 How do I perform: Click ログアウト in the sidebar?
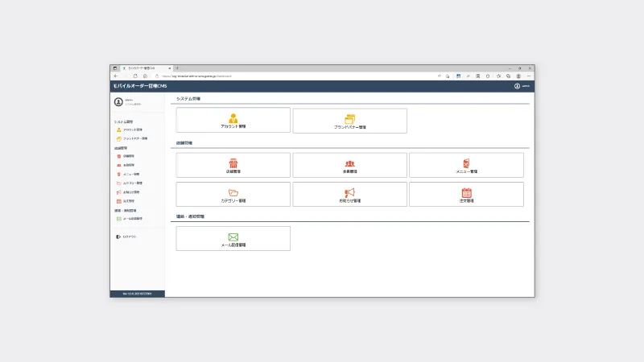[x=130, y=237]
